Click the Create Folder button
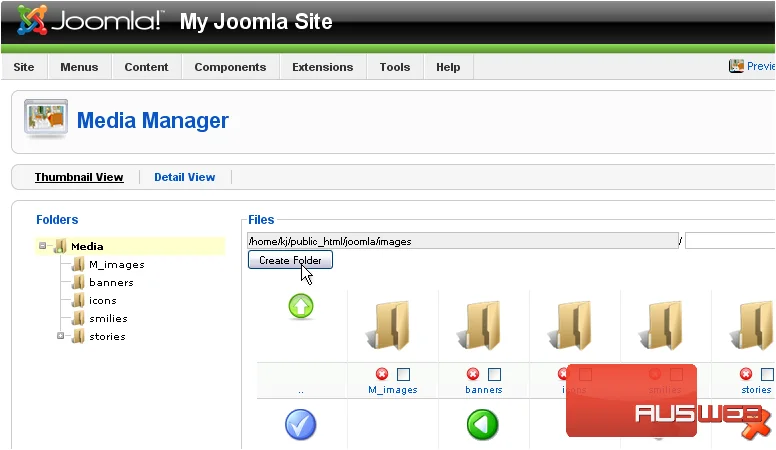Viewport: 776px width, 450px height. 290,260
